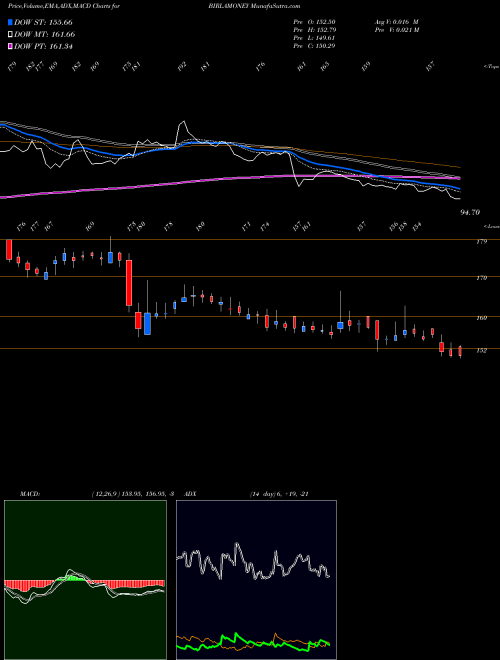Viewport: 500px width, 660px height.
Task: Click inside the dark blue ADX chart panel
Action: click(x=256, y=580)
